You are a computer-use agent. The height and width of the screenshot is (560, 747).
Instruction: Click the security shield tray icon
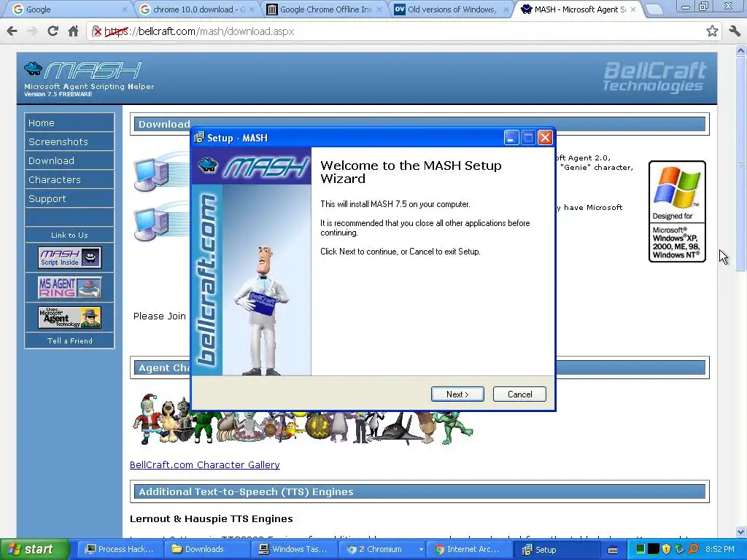667,549
